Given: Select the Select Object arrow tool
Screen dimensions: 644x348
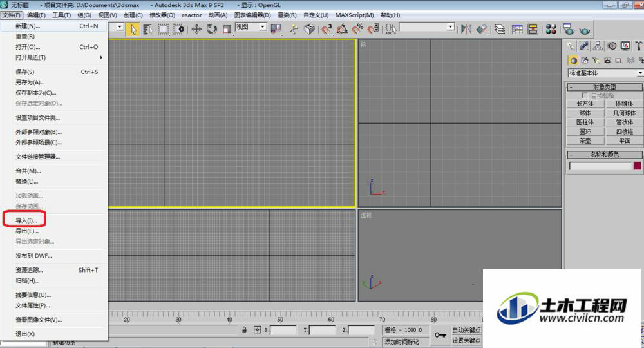Looking at the screenshot, I should (133, 29).
